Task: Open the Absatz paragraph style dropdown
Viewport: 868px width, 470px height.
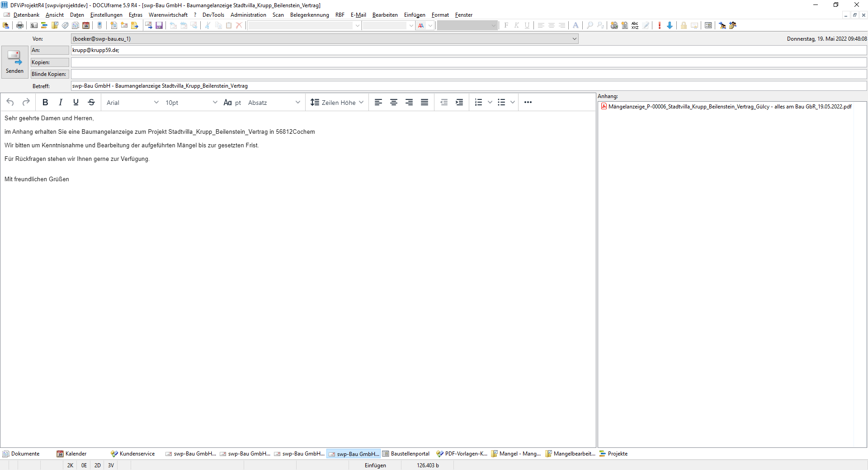Action: tap(274, 103)
